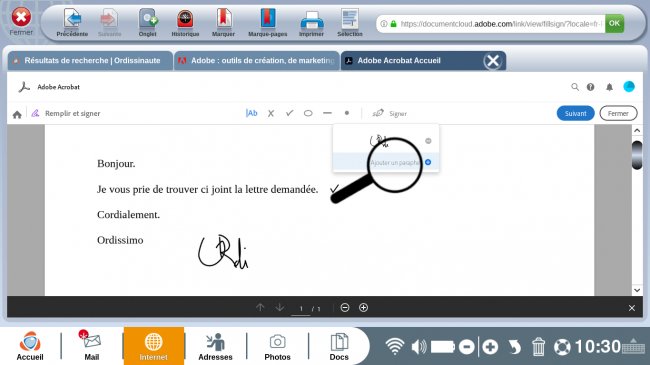Click the red Fermer close icon

pos(21,18)
